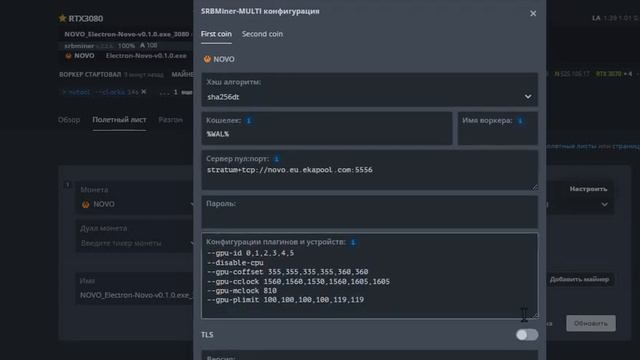Toggle the TLS switch
640x360 pixels.
527,335
